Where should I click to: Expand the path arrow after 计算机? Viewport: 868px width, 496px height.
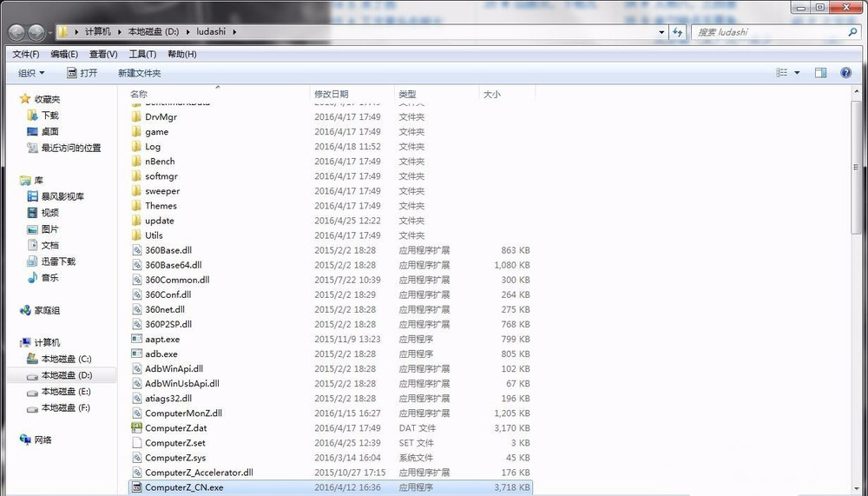click(x=120, y=32)
